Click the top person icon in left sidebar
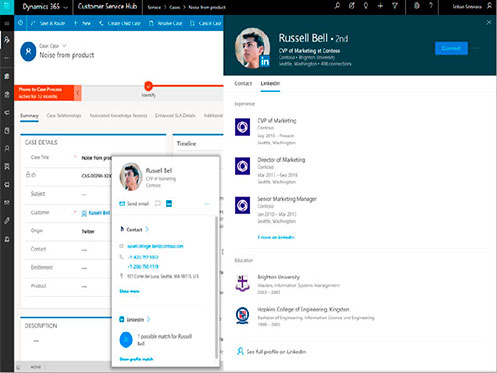The width and height of the screenshot is (497, 373). point(7,40)
